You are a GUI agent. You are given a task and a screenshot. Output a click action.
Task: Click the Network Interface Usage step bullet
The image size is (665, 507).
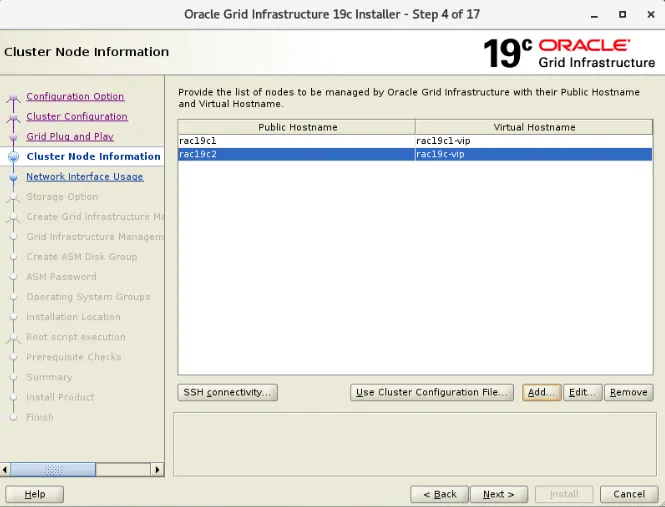click(x=14, y=177)
